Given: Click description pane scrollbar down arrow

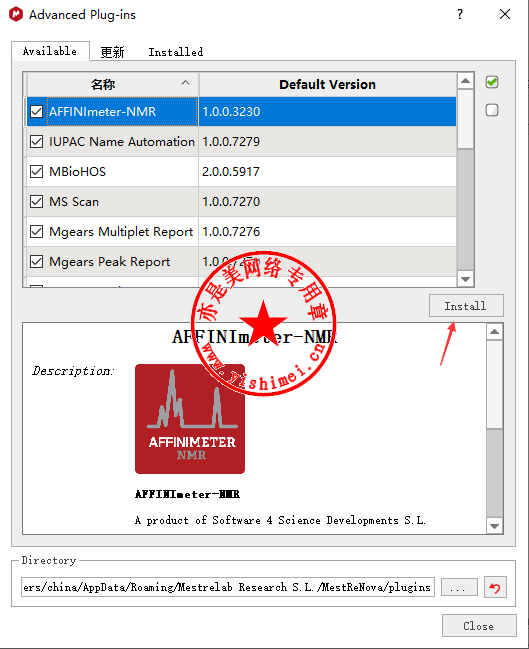Looking at the screenshot, I should (x=495, y=526).
